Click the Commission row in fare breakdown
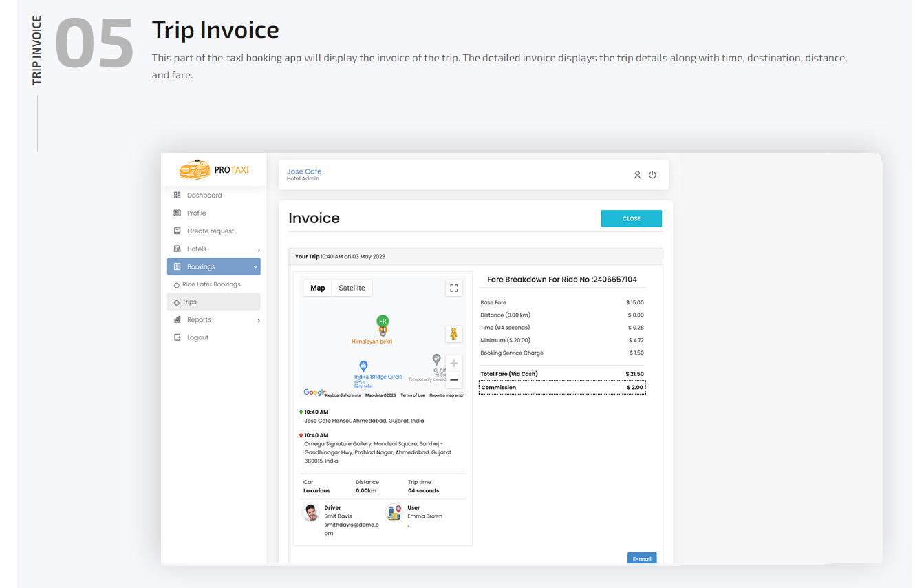Viewport: 924px width, 588px height. coord(562,388)
